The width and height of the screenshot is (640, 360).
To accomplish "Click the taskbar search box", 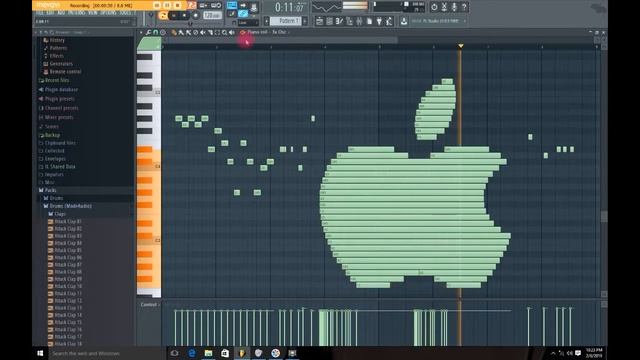I will [107, 353].
